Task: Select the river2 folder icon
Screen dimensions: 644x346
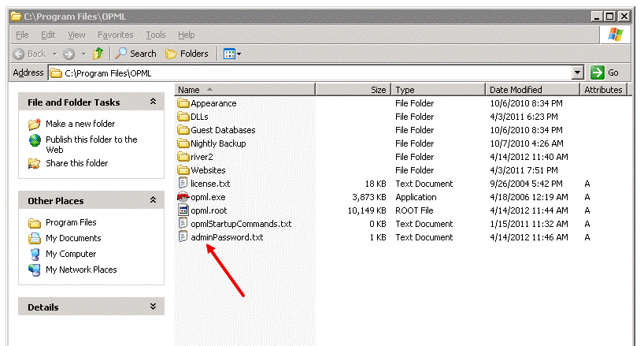Action: [x=183, y=157]
